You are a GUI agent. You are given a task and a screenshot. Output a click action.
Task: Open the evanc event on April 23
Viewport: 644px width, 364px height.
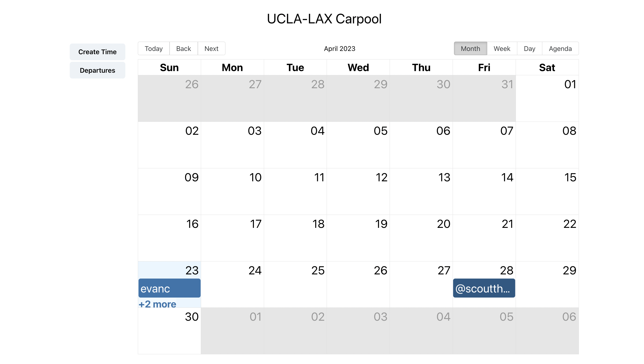click(x=169, y=288)
